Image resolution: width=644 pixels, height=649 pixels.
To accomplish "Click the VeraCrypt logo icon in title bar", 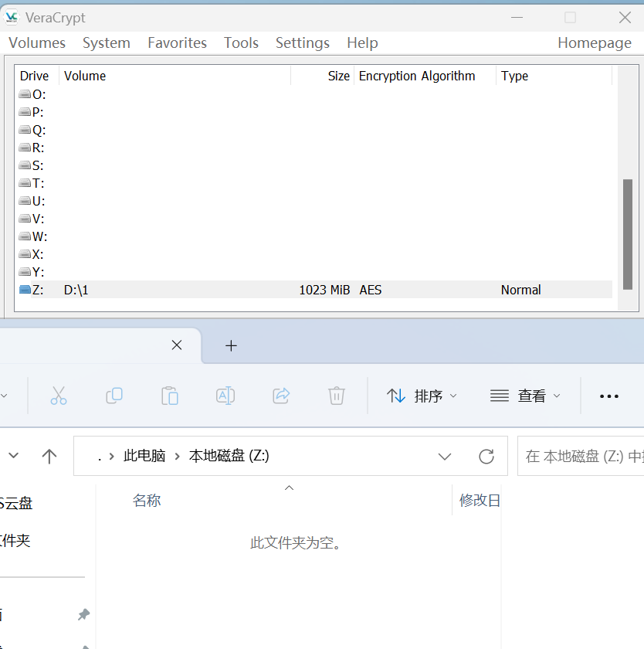I will pos(11,17).
